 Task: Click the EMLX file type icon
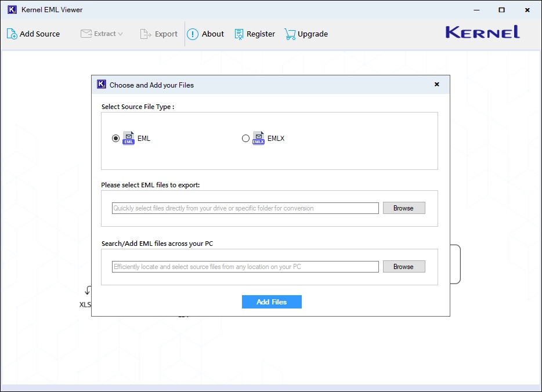pos(259,138)
